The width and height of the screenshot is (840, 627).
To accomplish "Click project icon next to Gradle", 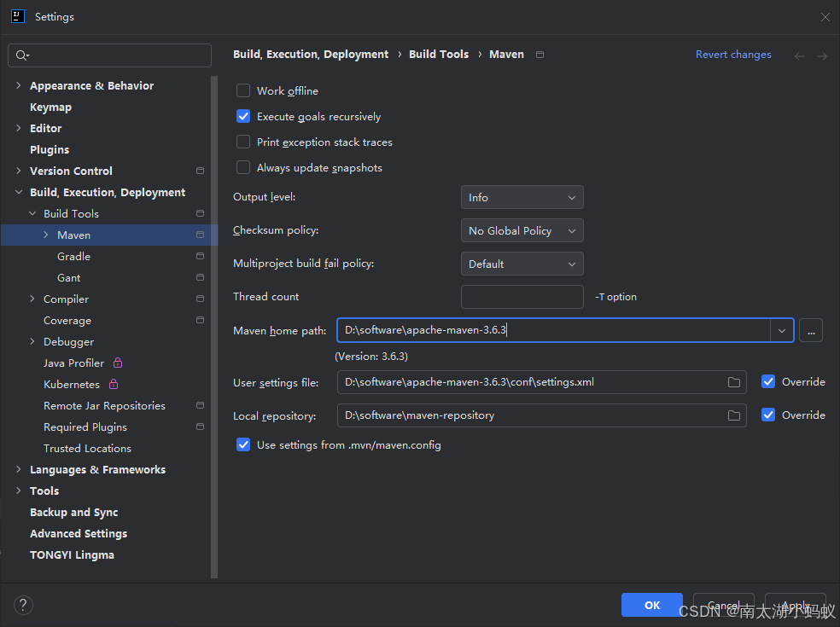I will (201, 257).
